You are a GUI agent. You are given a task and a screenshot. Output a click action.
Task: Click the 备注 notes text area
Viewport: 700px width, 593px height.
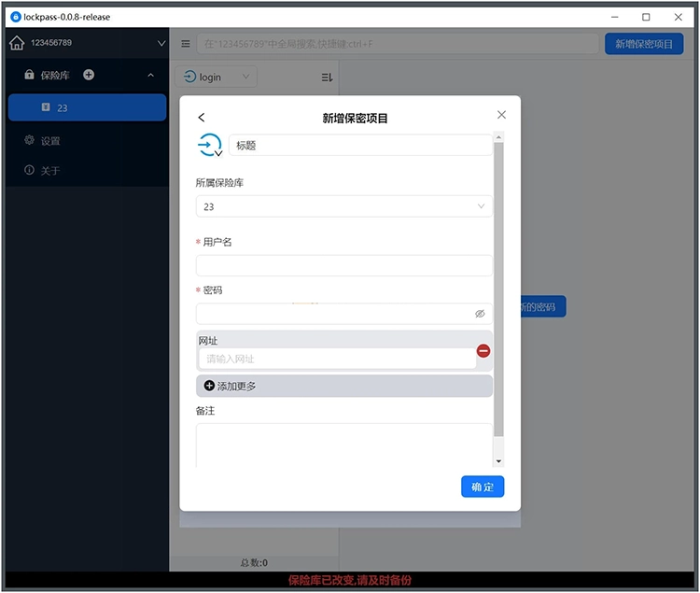click(x=343, y=444)
